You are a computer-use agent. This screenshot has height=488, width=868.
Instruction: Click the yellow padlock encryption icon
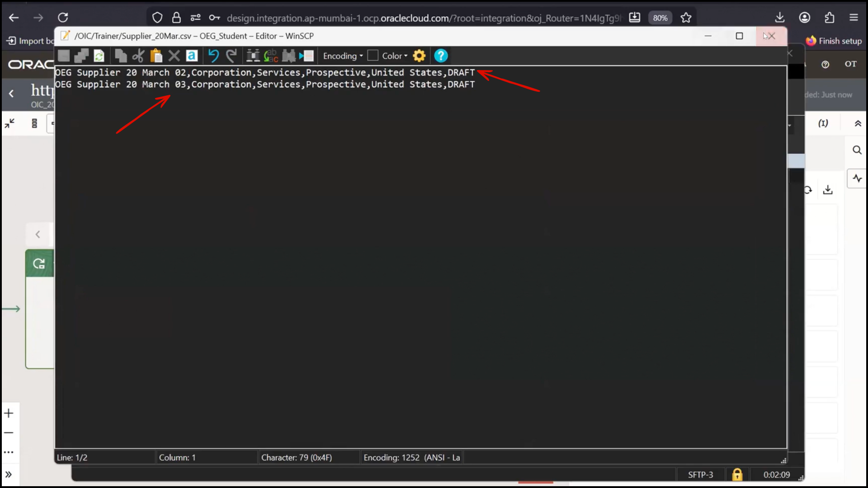click(x=737, y=474)
